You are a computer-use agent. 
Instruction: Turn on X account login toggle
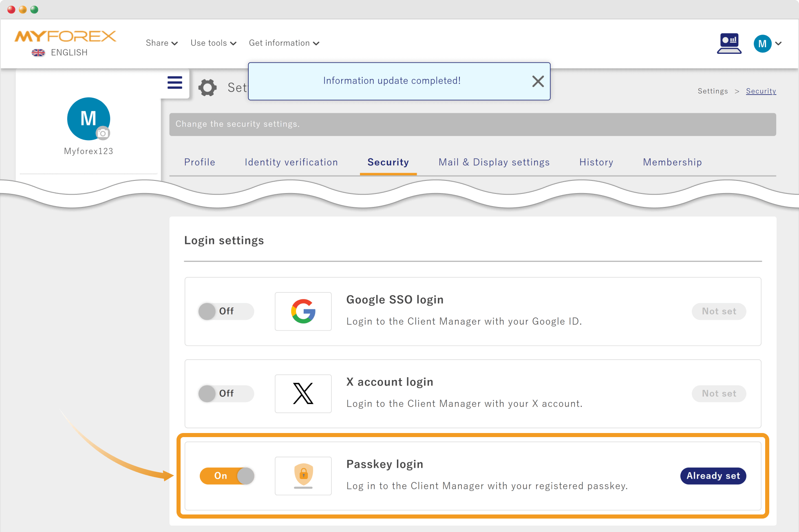coord(226,394)
